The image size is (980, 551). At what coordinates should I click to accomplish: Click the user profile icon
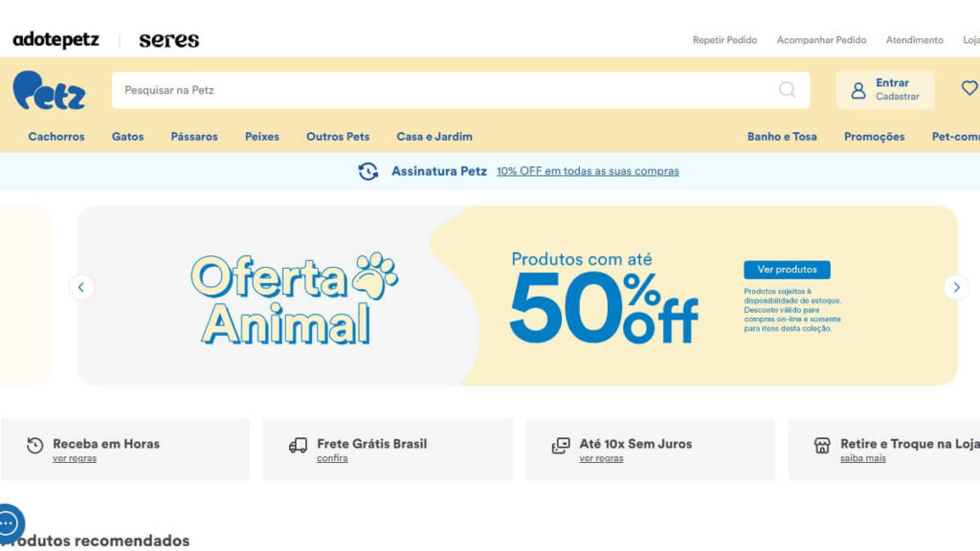coord(858,91)
